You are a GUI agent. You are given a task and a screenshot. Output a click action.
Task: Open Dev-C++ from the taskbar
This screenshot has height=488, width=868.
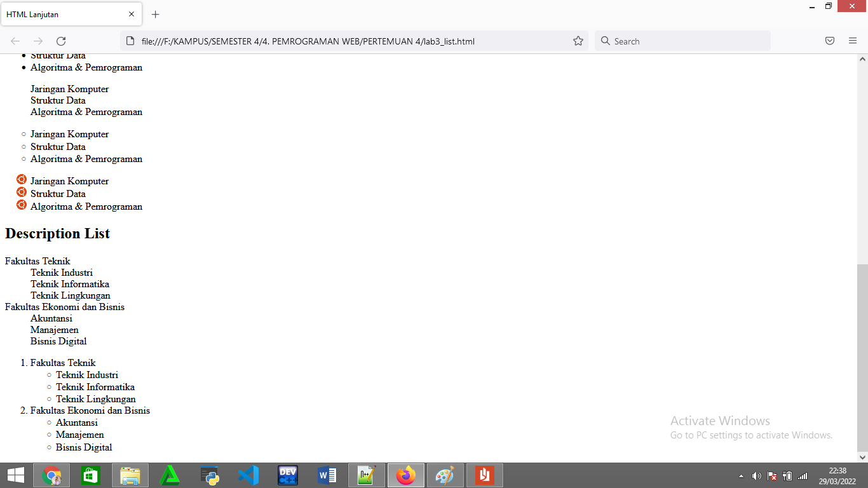point(287,475)
